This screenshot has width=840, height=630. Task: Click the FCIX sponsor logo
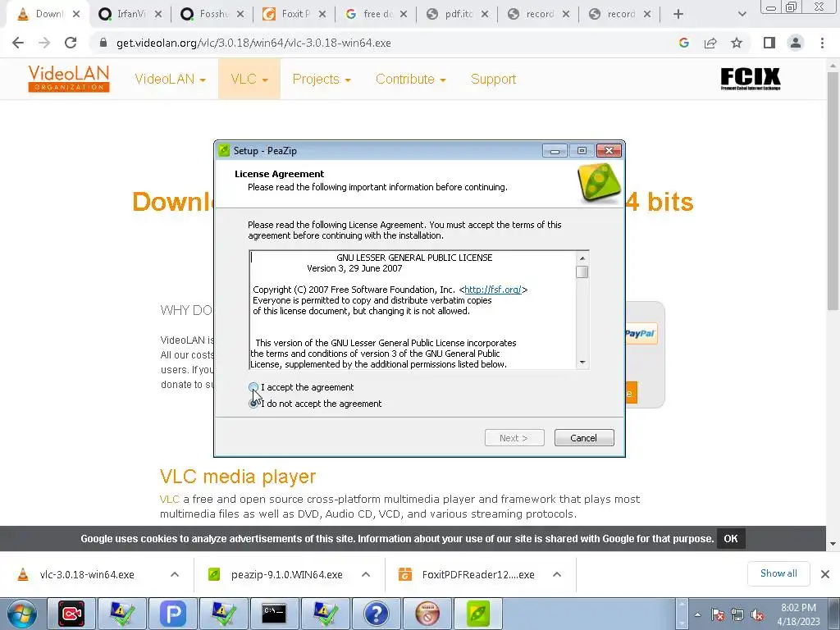[x=750, y=79]
